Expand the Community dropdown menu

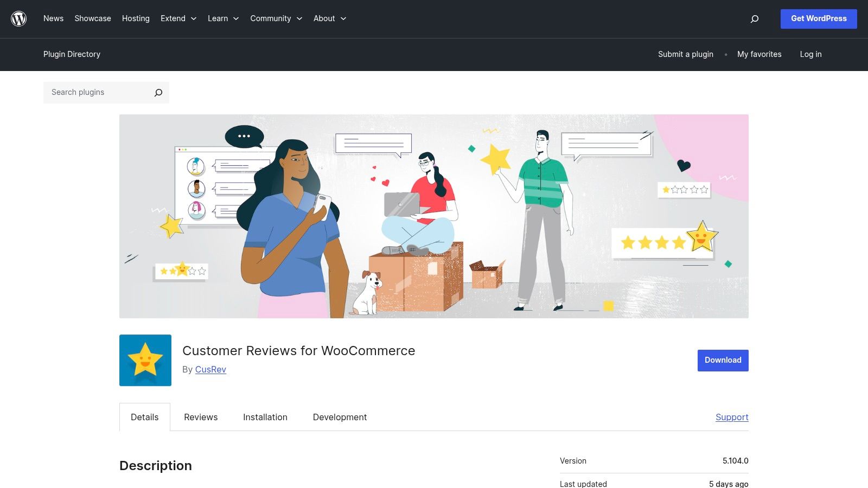click(x=276, y=18)
